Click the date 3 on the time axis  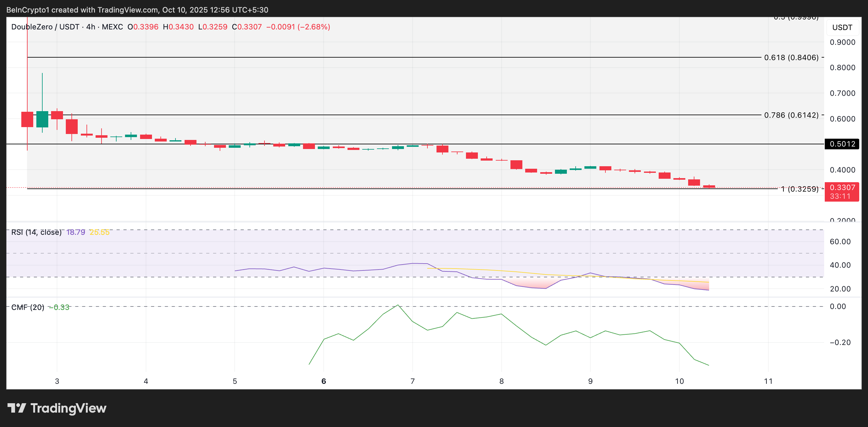click(57, 381)
